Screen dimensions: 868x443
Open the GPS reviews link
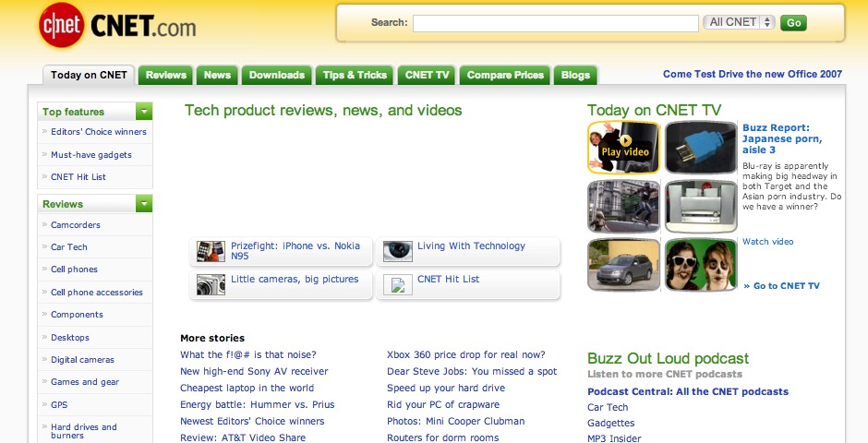click(x=59, y=405)
